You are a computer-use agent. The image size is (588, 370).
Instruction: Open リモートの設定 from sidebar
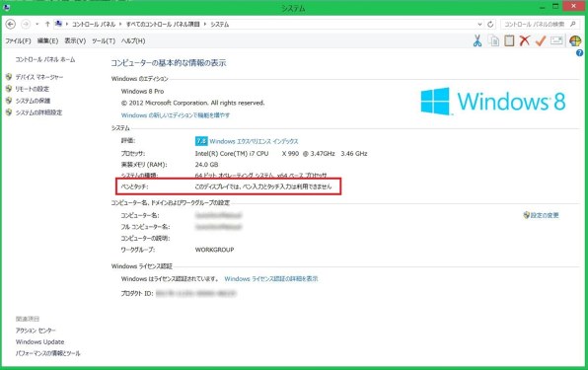[33, 89]
